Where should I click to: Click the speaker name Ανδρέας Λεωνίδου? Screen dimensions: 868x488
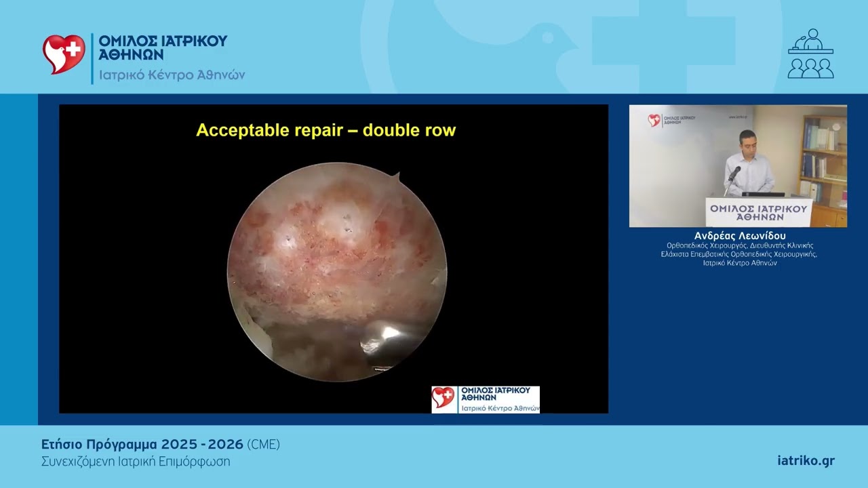pos(740,236)
